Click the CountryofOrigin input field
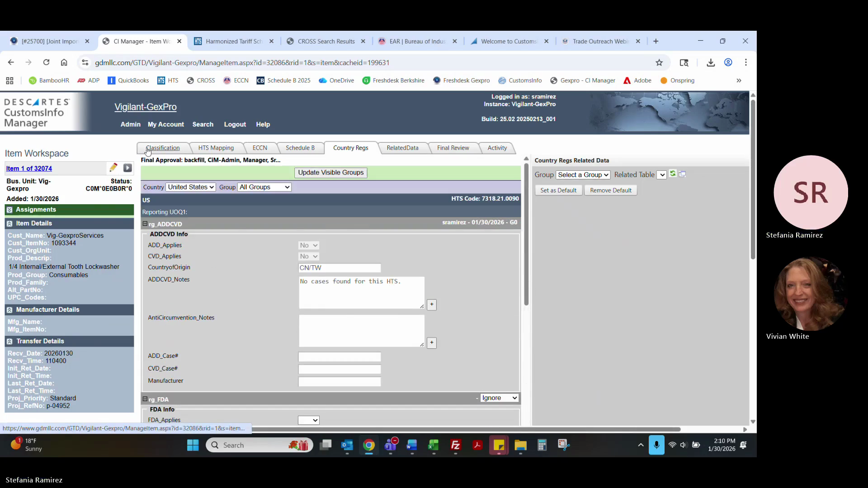This screenshot has height=488, width=868. [x=339, y=268]
